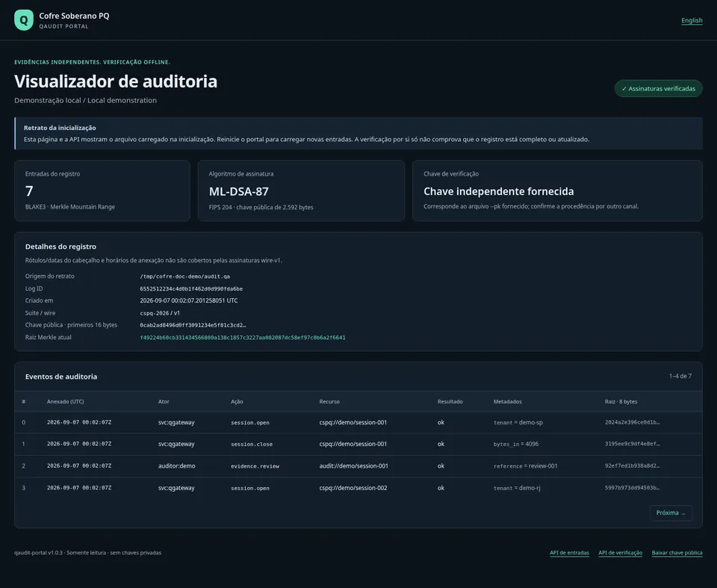Click the BLAKE3 · Merkle Mountain Range caption
The height and width of the screenshot is (588, 717).
coord(70,207)
